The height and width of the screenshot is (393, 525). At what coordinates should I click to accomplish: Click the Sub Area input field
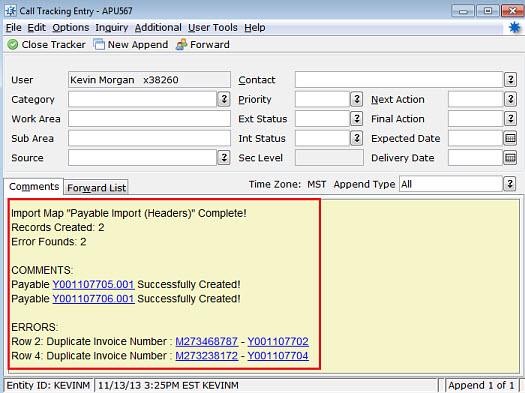[149, 138]
